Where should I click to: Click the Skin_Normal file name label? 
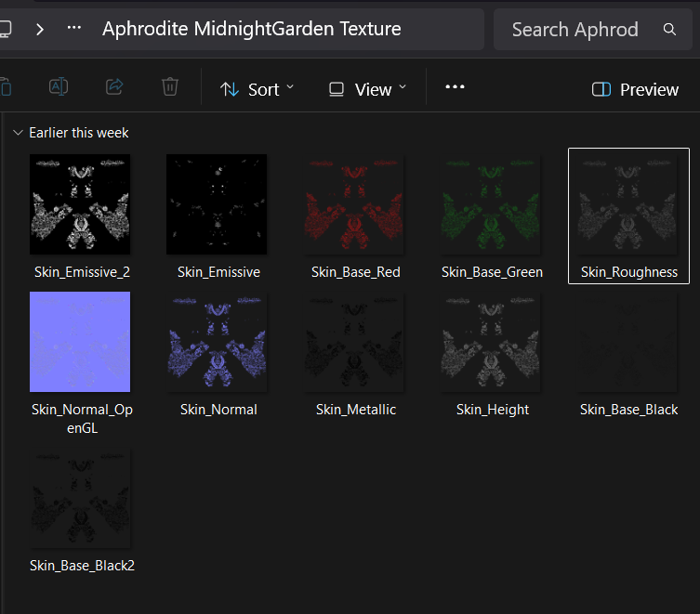click(218, 410)
